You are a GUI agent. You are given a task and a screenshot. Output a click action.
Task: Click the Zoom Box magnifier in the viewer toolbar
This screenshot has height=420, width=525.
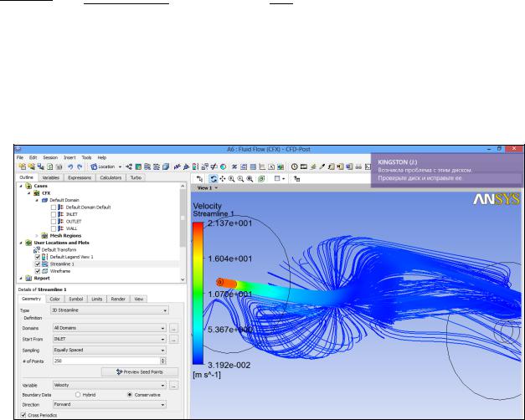[x=240, y=179]
